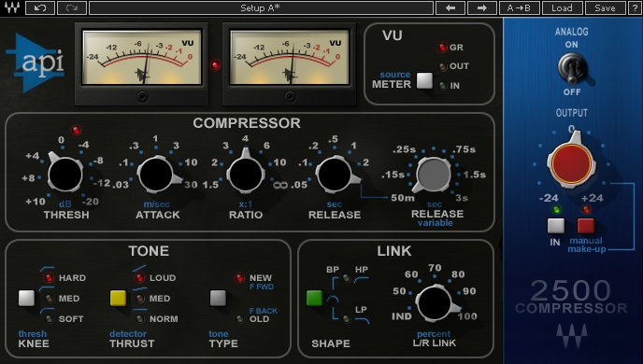Copy setup A to B
Image resolution: width=643 pixels, height=364 pixels.
click(x=519, y=7)
